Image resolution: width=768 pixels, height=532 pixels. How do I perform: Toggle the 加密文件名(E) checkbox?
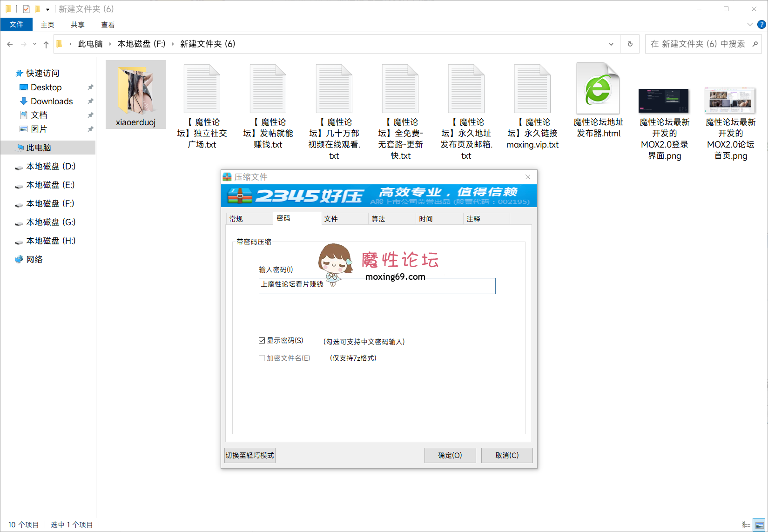[262, 358]
